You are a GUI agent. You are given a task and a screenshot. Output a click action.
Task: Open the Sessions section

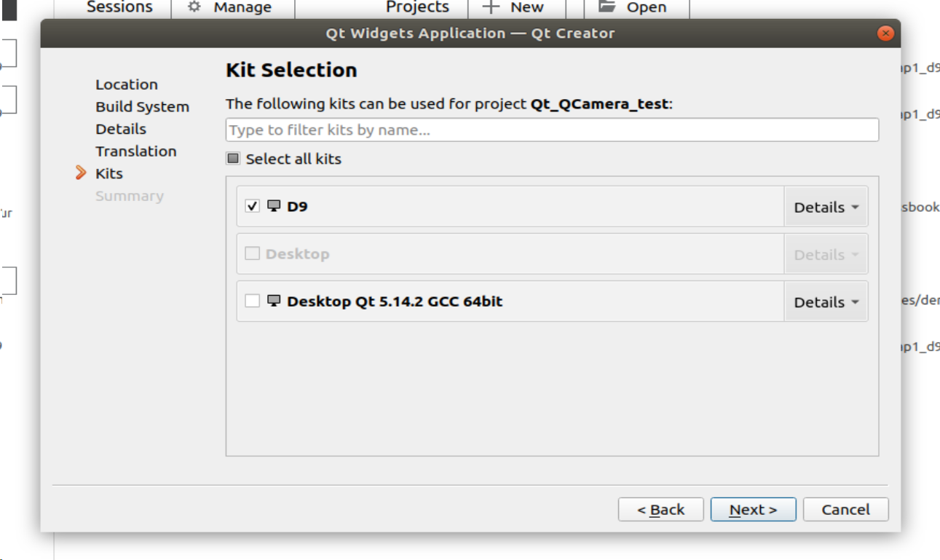tap(119, 7)
